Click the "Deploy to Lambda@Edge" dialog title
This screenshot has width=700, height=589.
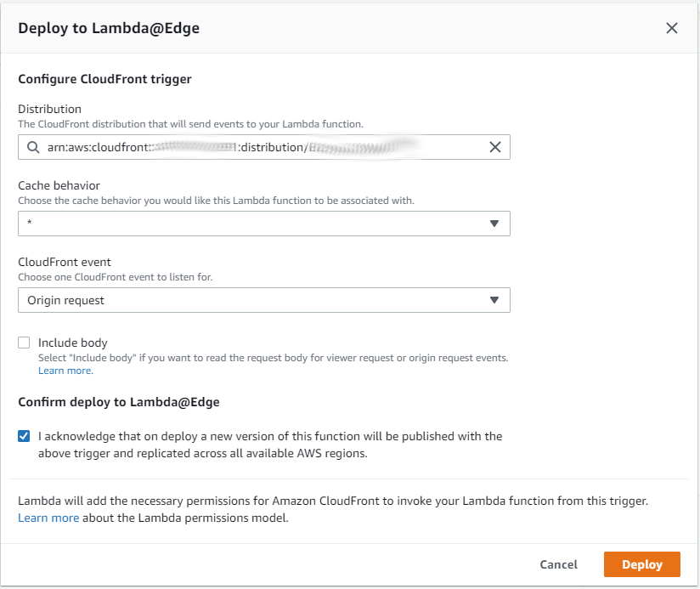point(109,28)
